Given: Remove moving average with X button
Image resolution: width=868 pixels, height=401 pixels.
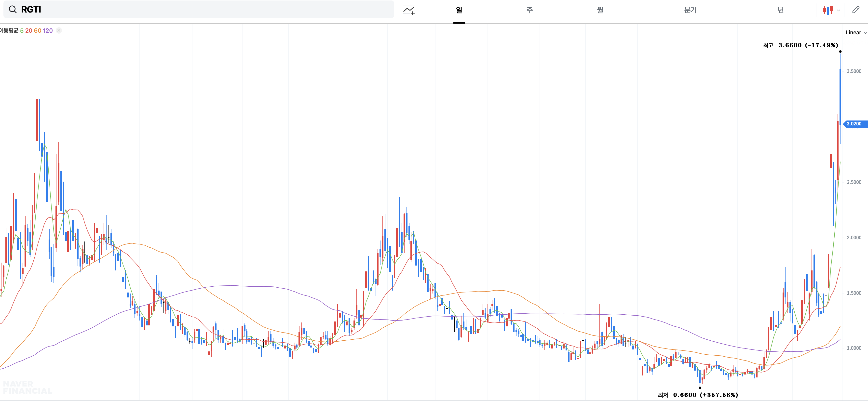Looking at the screenshot, I should 59,31.
